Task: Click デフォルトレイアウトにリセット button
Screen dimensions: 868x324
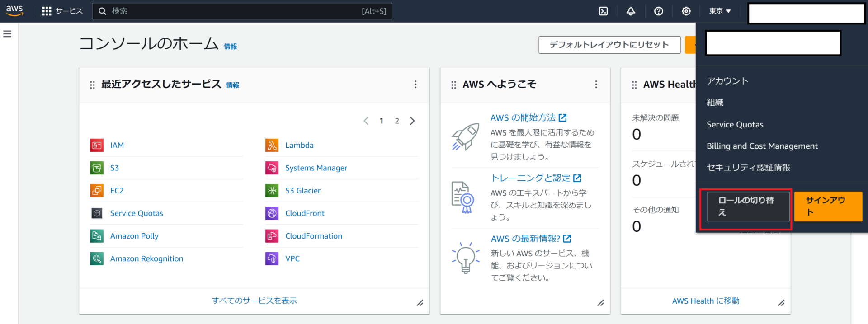Action: [x=609, y=45]
